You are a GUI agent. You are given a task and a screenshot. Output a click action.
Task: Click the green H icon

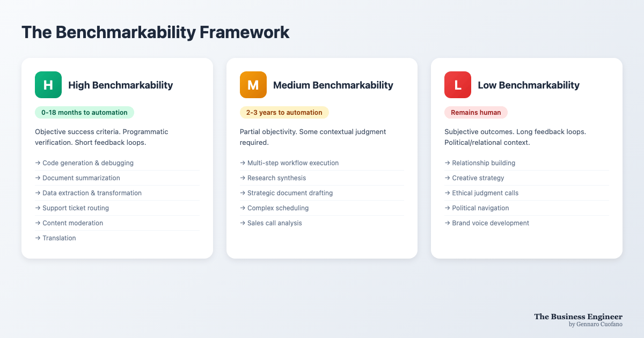pos(48,85)
